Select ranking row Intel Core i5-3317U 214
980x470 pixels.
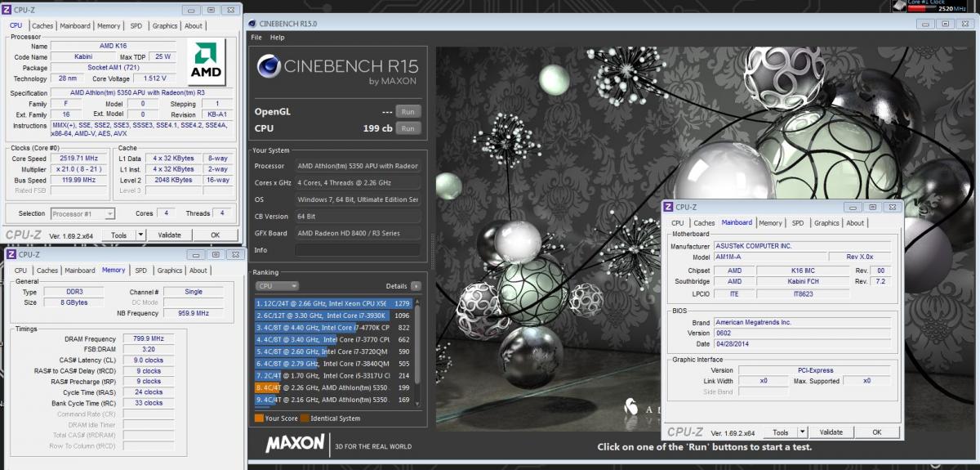tap(334, 375)
